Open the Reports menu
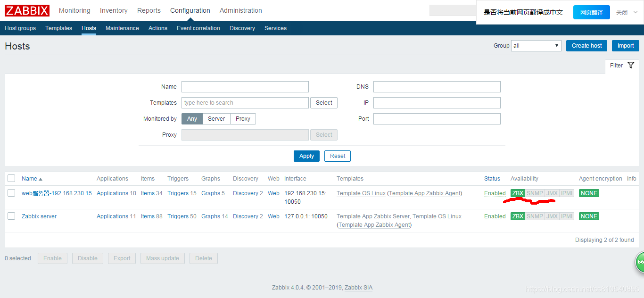Image resolution: width=644 pixels, height=298 pixels. (x=149, y=10)
